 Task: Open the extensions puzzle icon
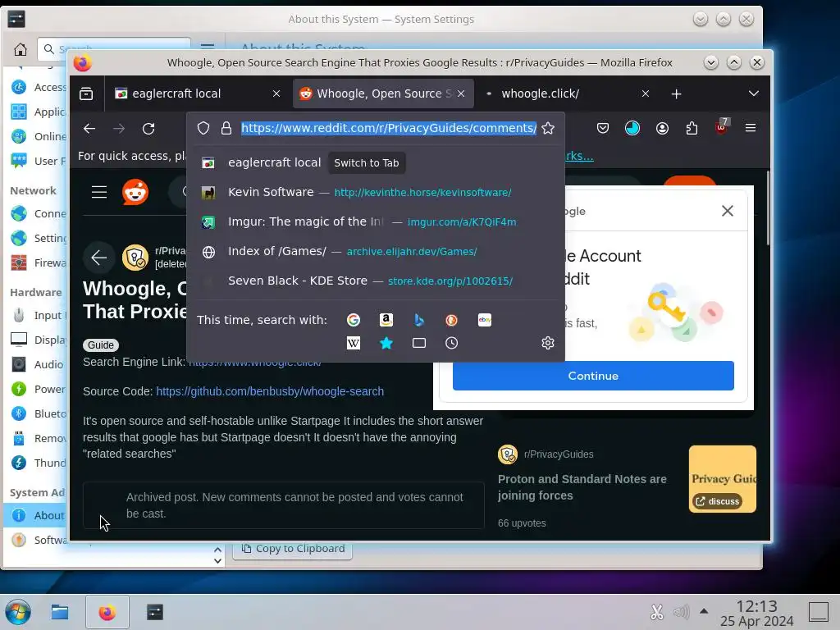692,128
